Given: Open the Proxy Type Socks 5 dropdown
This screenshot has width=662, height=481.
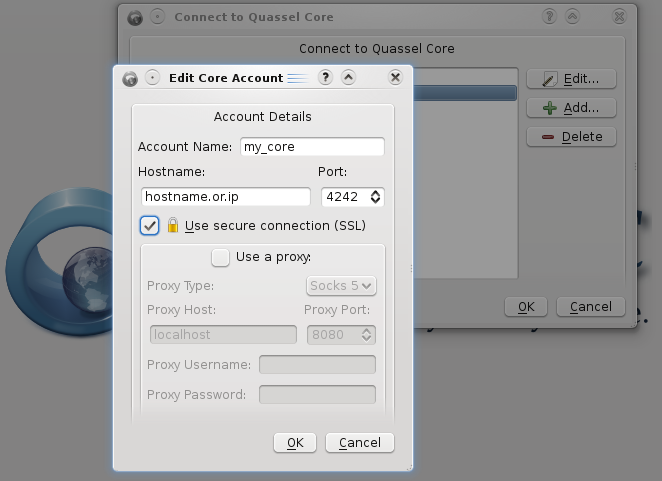Looking at the screenshot, I should 341,286.
